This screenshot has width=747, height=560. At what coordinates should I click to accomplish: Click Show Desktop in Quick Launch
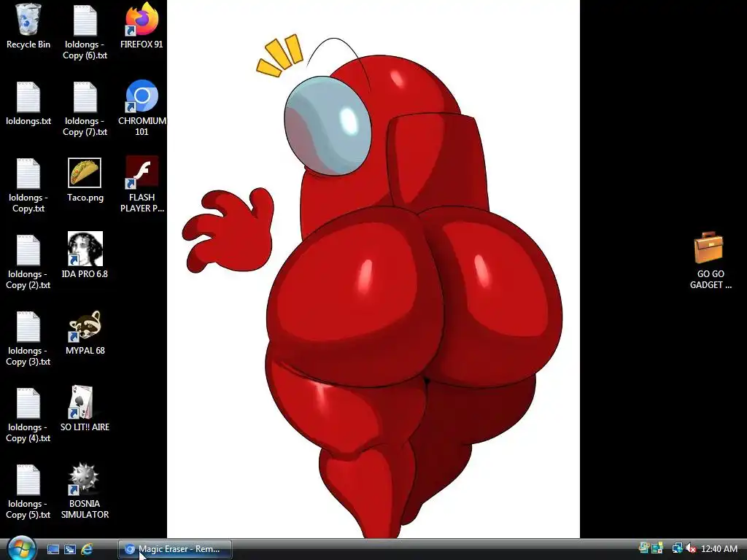(53, 550)
